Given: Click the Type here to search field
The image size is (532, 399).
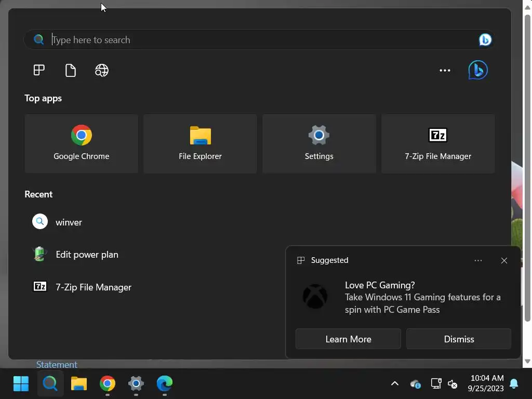Looking at the screenshot, I should [258, 39].
